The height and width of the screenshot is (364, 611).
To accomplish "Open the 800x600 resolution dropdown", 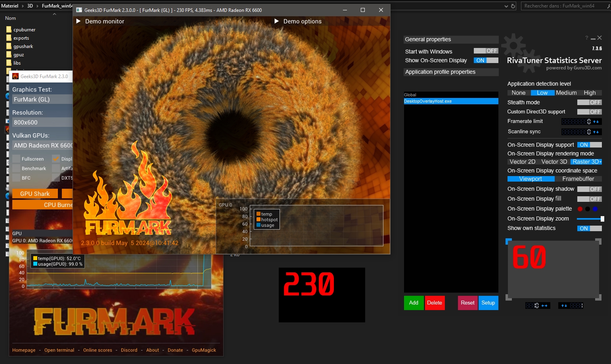I will (x=42, y=123).
